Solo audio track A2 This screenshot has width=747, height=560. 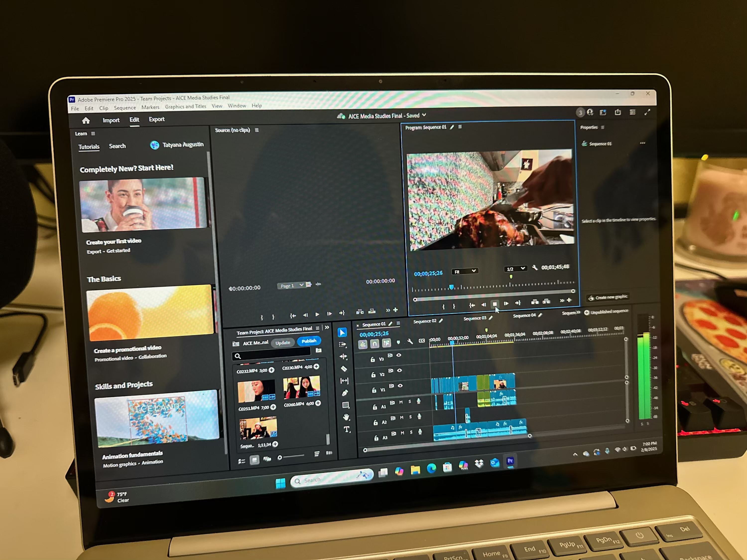click(410, 417)
